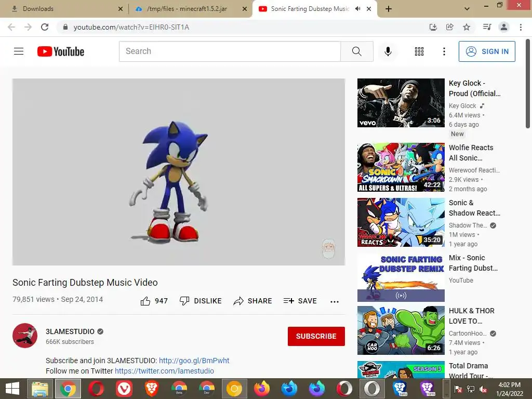Viewport: 532px width, 399px height.
Task: Open the twitter.com/lamestudio link
Action: tap(164, 371)
